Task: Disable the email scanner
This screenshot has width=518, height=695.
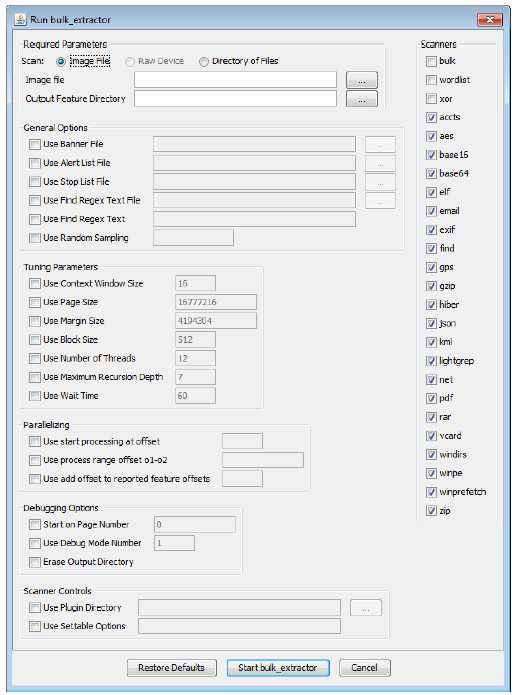Action: (431, 211)
